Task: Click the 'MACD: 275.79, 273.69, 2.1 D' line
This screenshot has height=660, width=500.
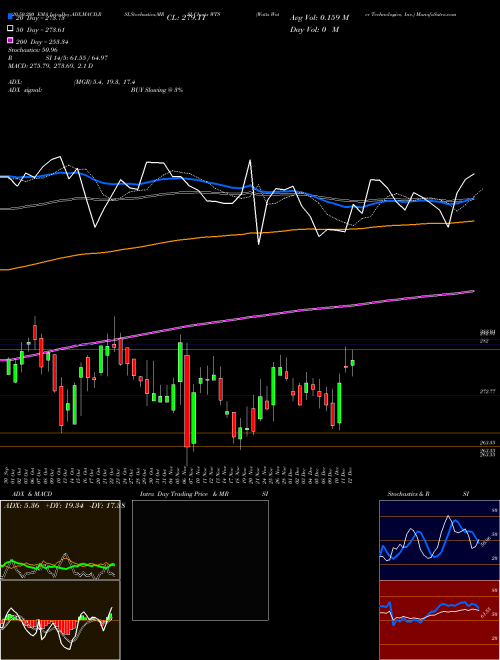Action: click(51, 66)
